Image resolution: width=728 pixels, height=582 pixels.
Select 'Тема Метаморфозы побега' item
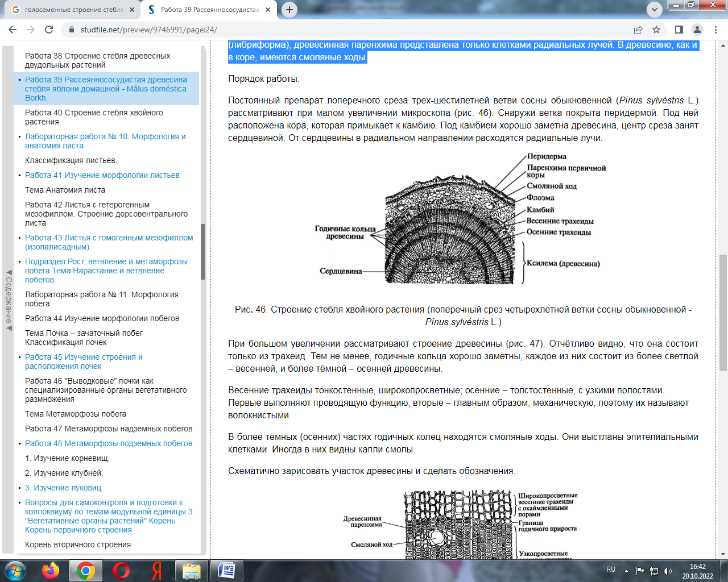pyautogui.click(x=76, y=414)
